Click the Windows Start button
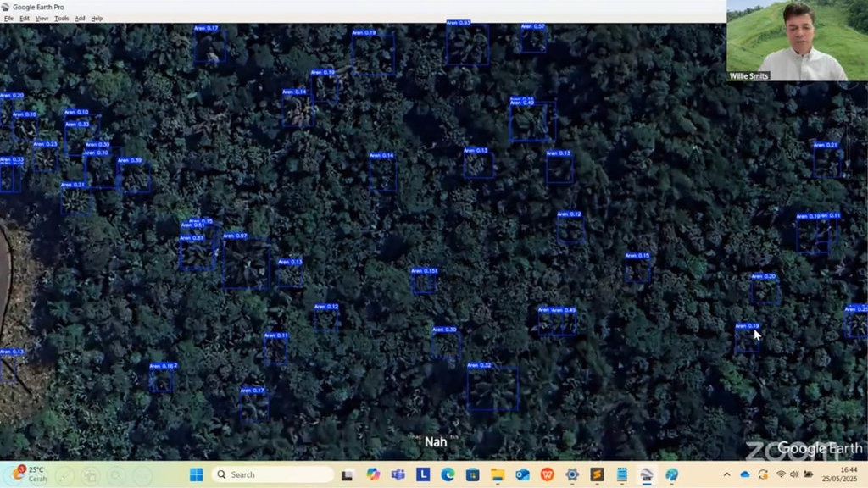The width and height of the screenshot is (868, 488). pos(197,474)
